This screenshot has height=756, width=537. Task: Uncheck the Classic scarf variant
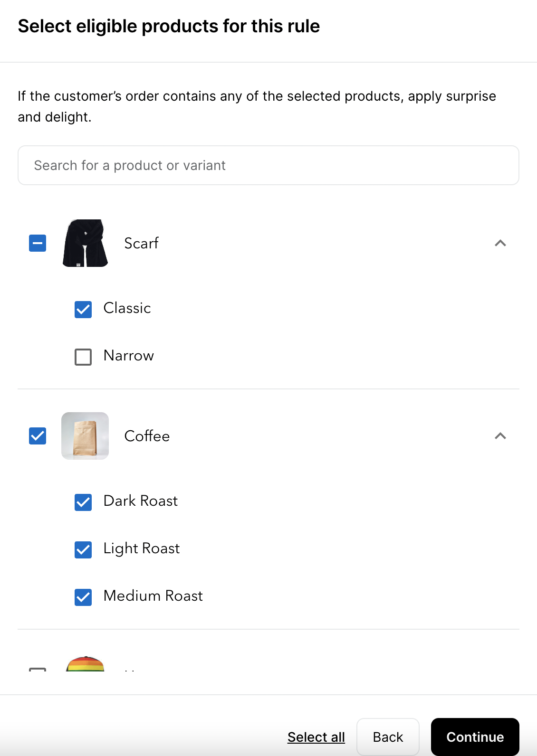[83, 309]
